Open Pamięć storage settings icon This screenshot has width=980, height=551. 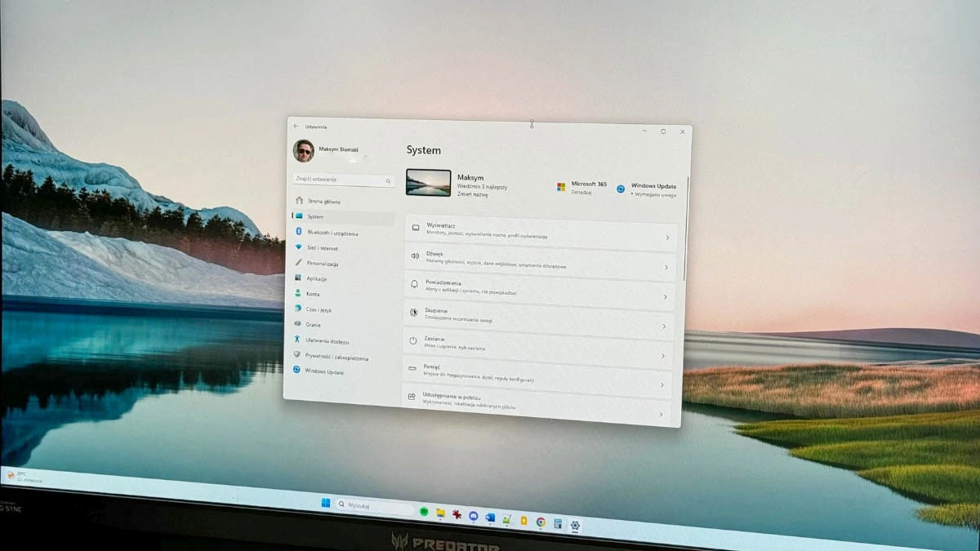click(x=414, y=368)
